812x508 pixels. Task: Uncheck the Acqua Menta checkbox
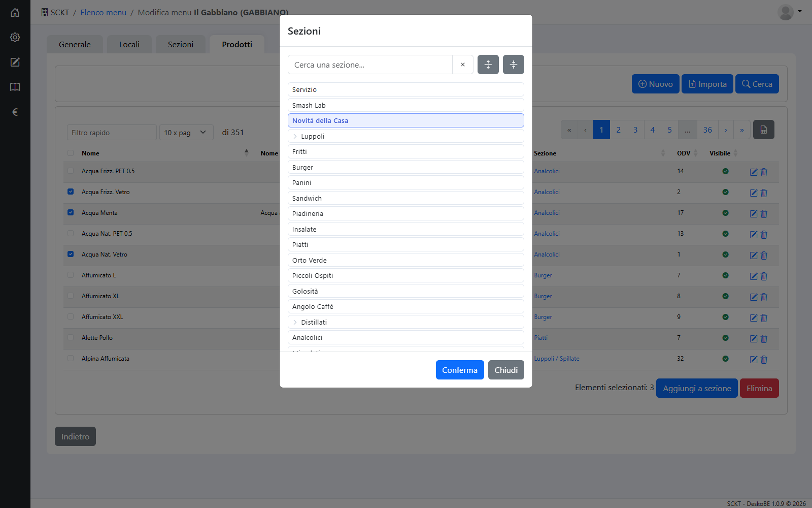tap(71, 212)
